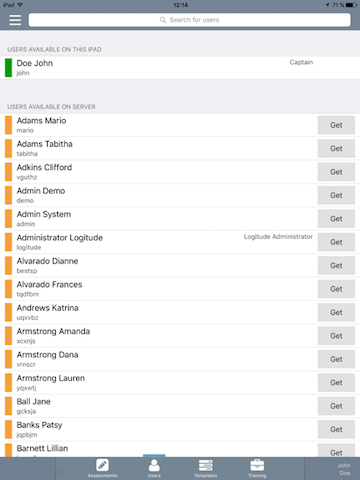Viewport: 360px width, 480px height.
Task: Select the Doe John user row
Action: (180, 68)
